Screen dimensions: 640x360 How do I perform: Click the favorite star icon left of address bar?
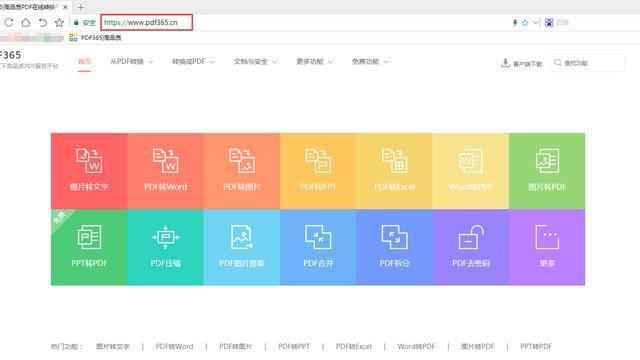59,22
